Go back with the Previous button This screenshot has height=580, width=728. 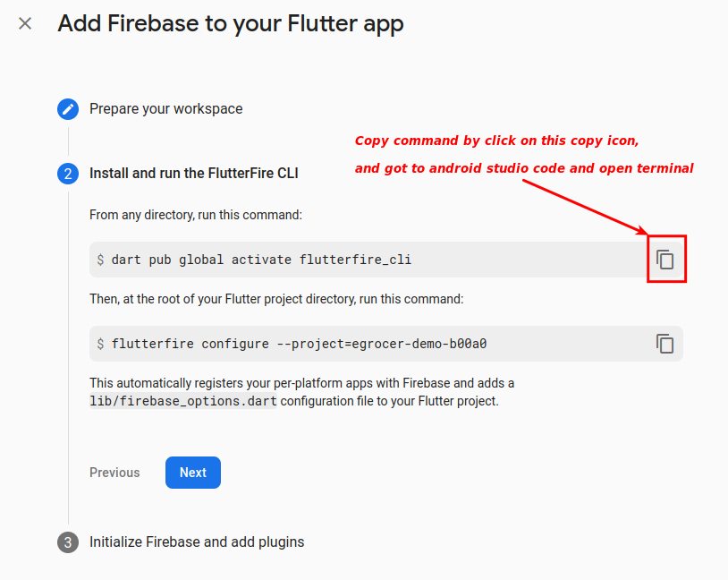[114, 473]
